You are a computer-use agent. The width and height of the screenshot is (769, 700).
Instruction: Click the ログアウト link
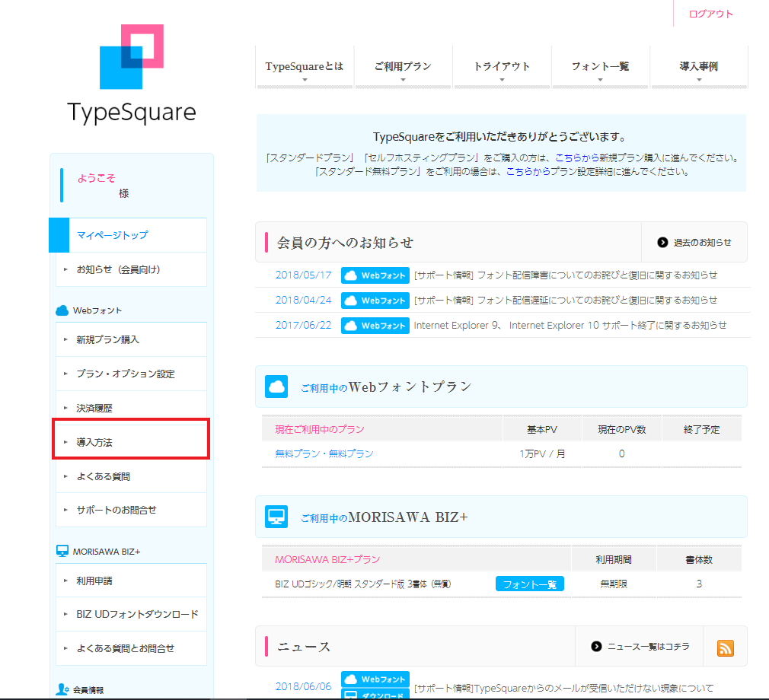pos(710,14)
